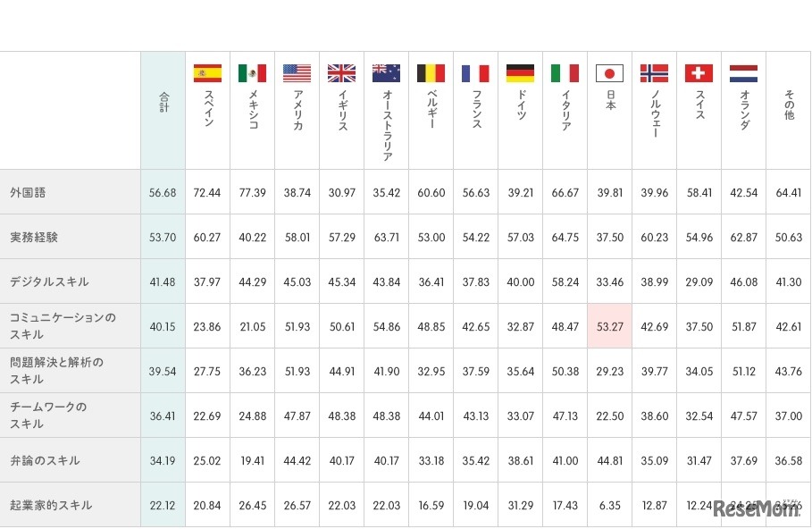Click the 弁論のスキル row label
This screenshot has height=529, width=812.
pos(45,460)
